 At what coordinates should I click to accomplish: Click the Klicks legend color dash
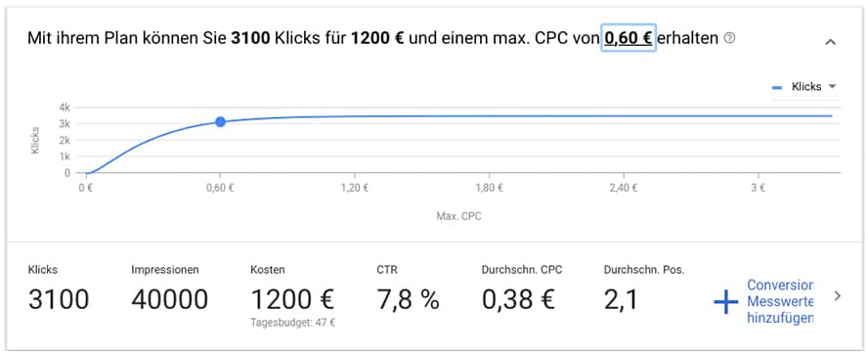pos(777,87)
